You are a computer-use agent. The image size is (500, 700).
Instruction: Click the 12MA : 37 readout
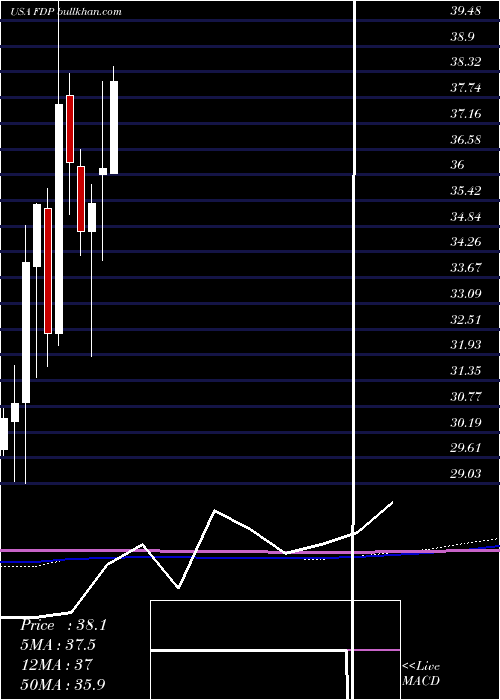click(x=56, y=664)
